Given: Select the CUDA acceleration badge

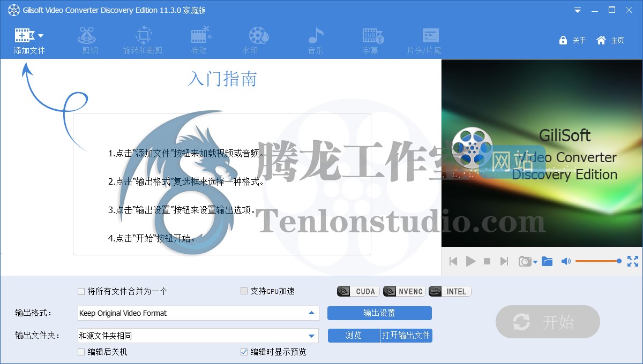Looking at the screenshot, I should (x=358, y=291).
